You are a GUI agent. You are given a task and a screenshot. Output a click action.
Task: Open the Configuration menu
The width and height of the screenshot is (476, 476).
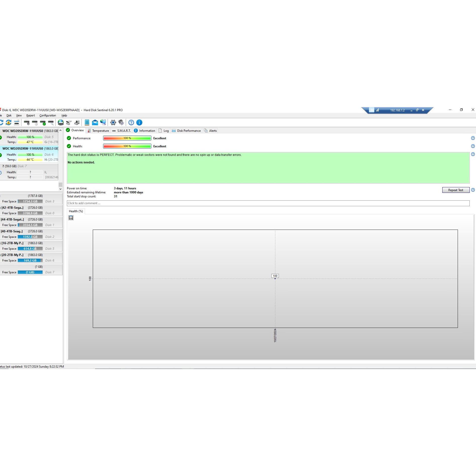48,115
